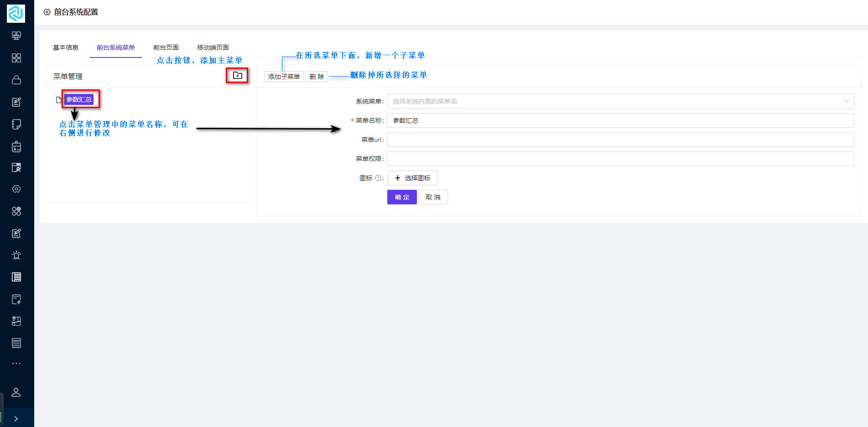Open the clipboard checklist sidebar icon
Viewport: 868px width, 427px height.
pyautogui.click(x=16, y=146)
